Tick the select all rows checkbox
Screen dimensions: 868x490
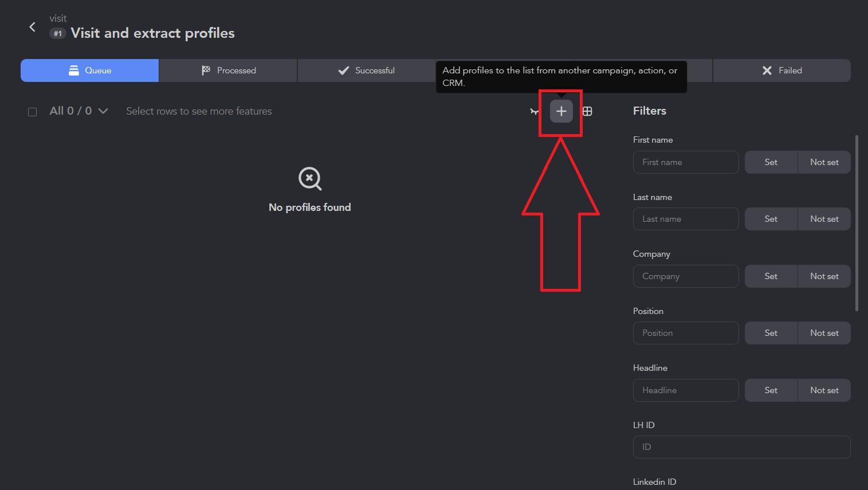pos(33,112)
